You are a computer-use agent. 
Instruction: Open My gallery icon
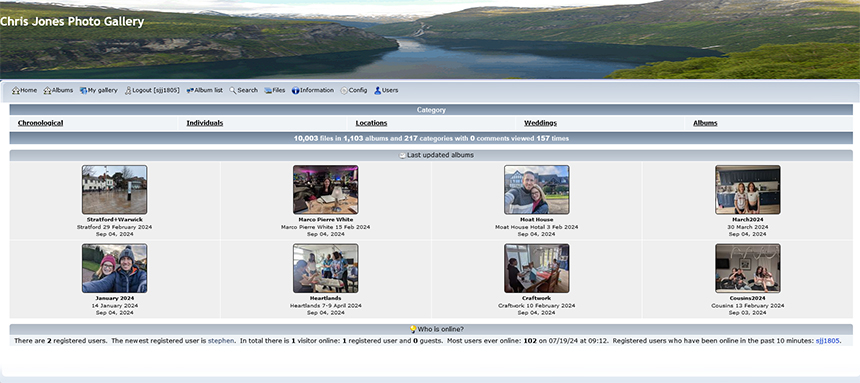[x=83, y=91]
